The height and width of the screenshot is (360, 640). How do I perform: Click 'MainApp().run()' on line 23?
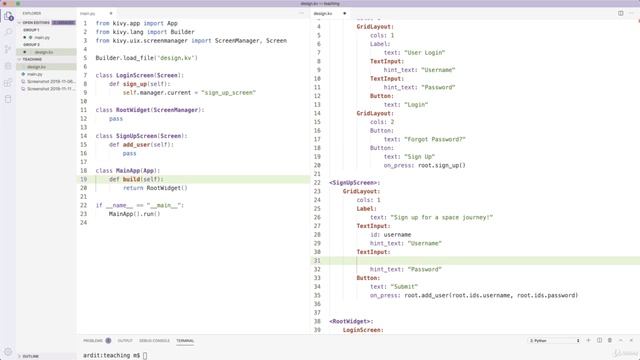(135, 214)
